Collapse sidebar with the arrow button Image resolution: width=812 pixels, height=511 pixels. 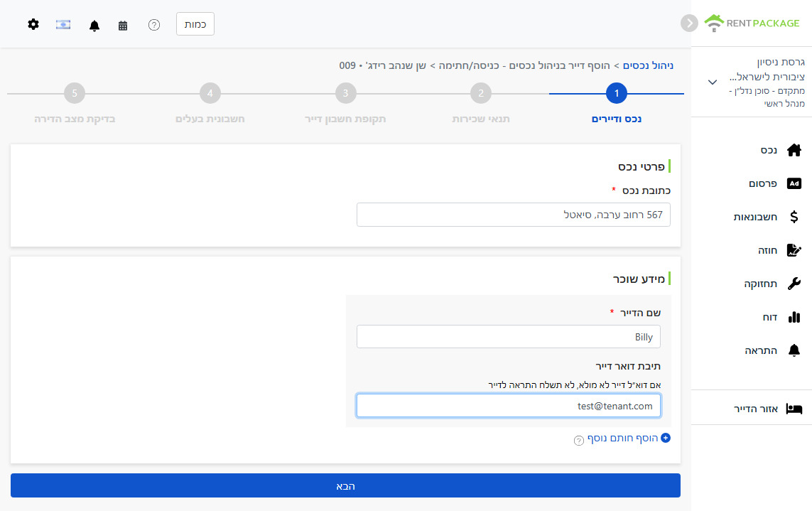[x=689, y=23]
